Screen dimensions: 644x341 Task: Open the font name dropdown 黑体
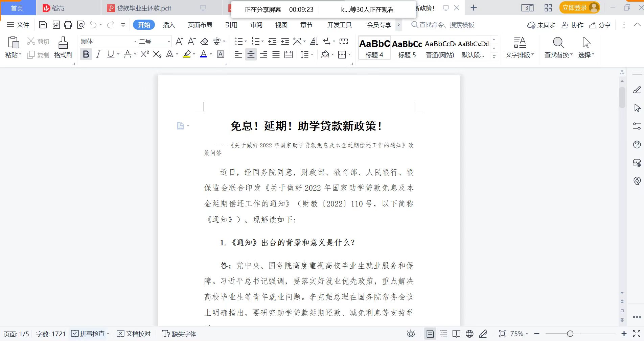[x=135, y=41]
